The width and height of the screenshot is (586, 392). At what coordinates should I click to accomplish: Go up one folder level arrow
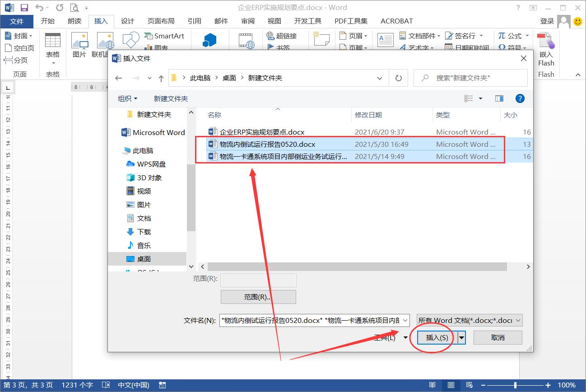click(161, 78)
